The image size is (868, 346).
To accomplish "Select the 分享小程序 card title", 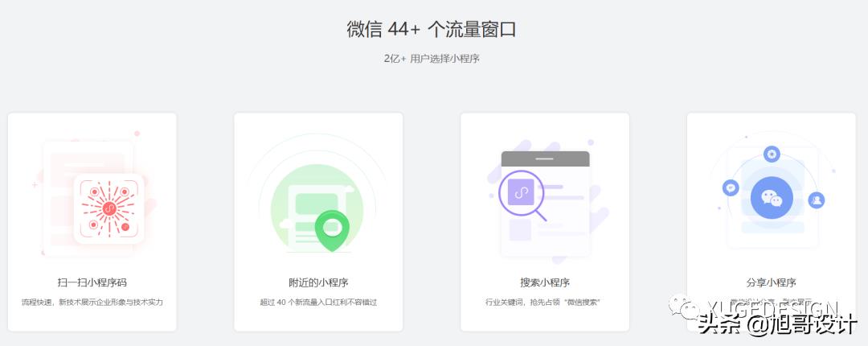I will (x=772, y=282).
